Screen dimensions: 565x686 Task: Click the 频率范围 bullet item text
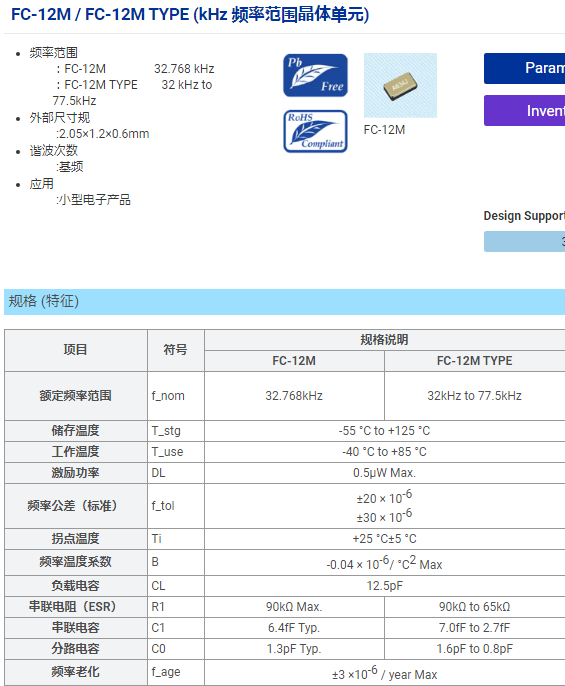53,53
